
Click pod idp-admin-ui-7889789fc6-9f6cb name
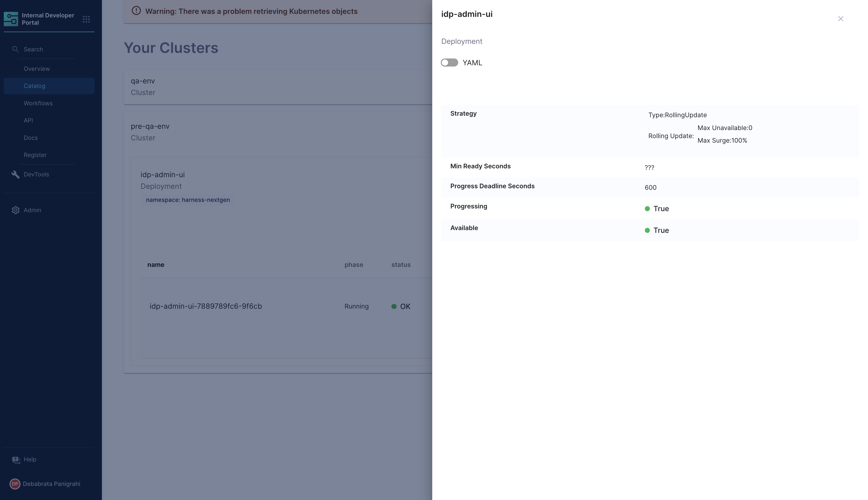206,306
